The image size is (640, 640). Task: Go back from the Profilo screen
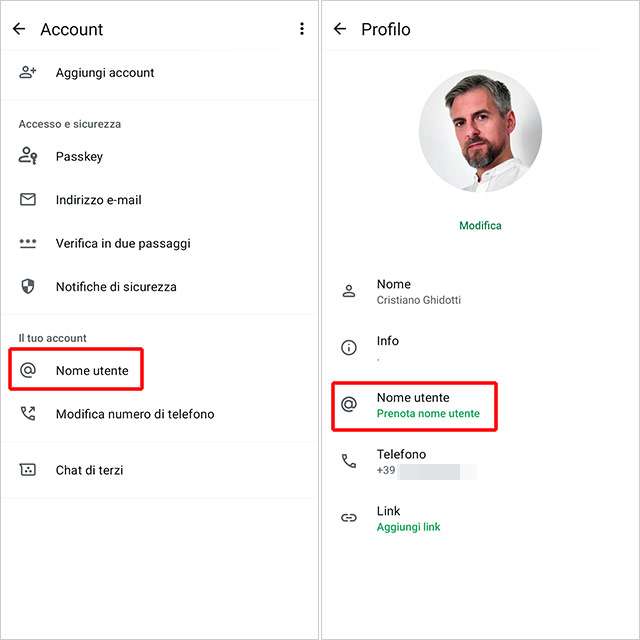click(340, 29)
